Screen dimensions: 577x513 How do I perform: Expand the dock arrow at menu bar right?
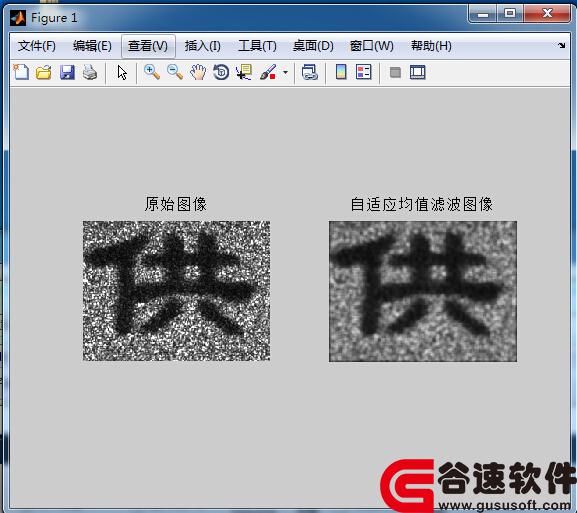pyautogui.click(x=562, y=45)
